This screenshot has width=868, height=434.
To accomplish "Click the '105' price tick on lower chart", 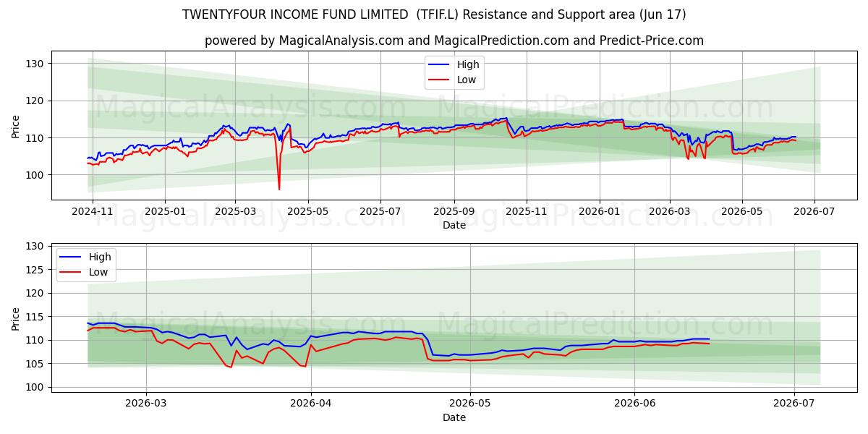I will [x=35, y=364].
